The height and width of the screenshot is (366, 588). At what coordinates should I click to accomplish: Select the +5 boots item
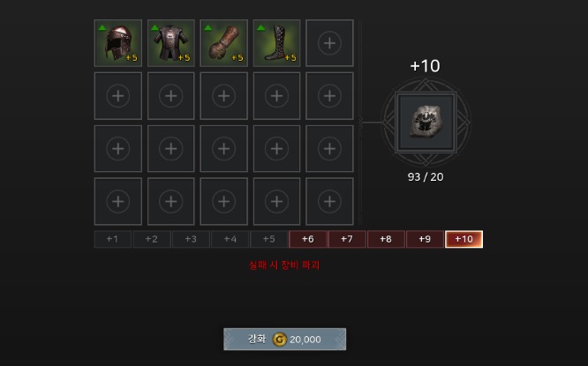pos(276,43)
